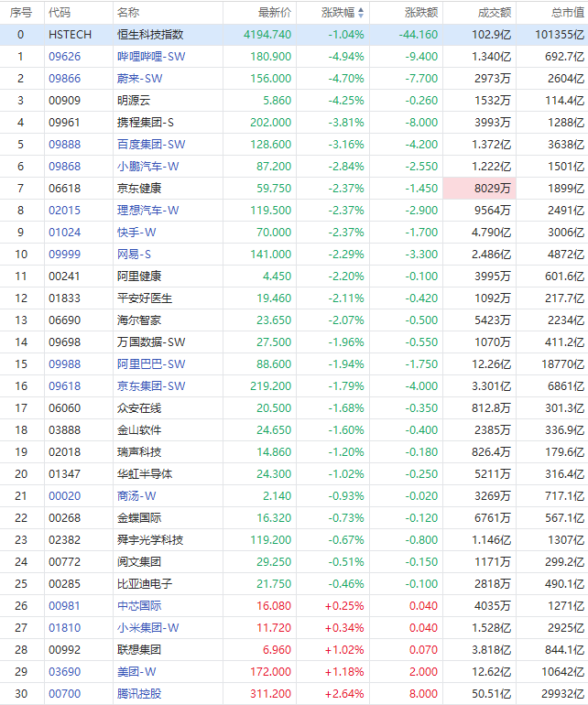Select the HSTECH index code
The width and height of the screenshot is (588, 705).
click(71, 35)
